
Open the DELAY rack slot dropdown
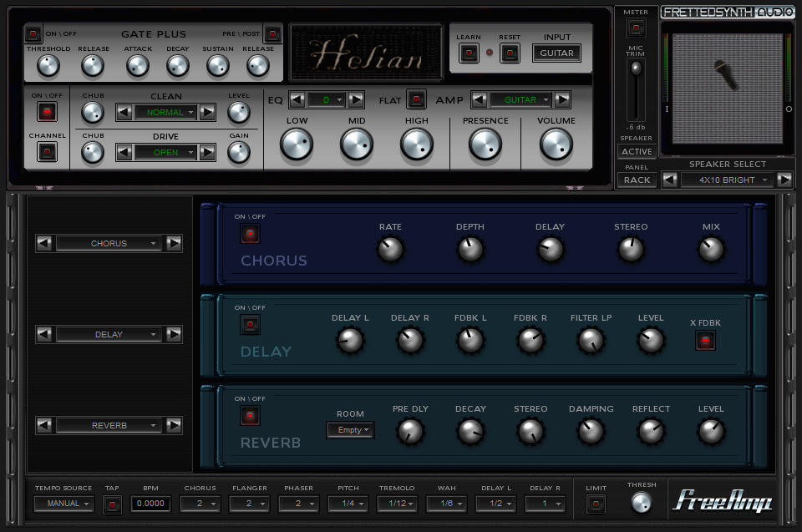click(109, 335)
